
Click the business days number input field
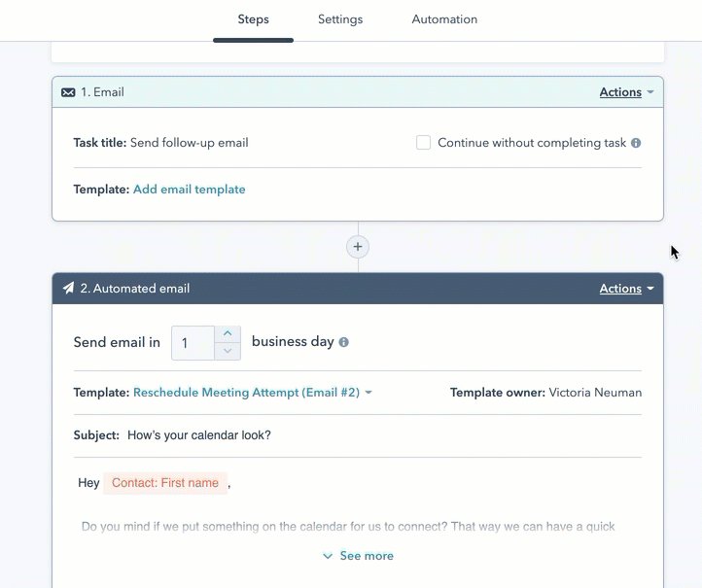(x=193, y=343)
